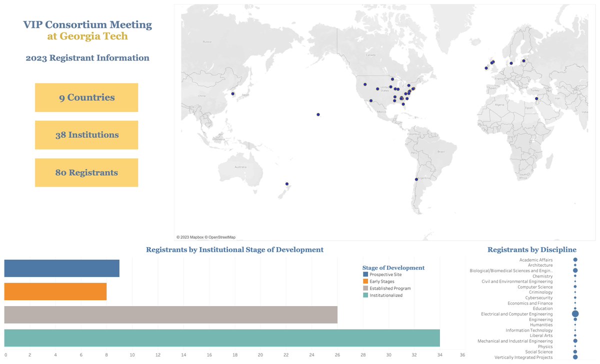Click the map marker in Argentina
The width and height of the screenshot is (600, 364).
point(415,178)
